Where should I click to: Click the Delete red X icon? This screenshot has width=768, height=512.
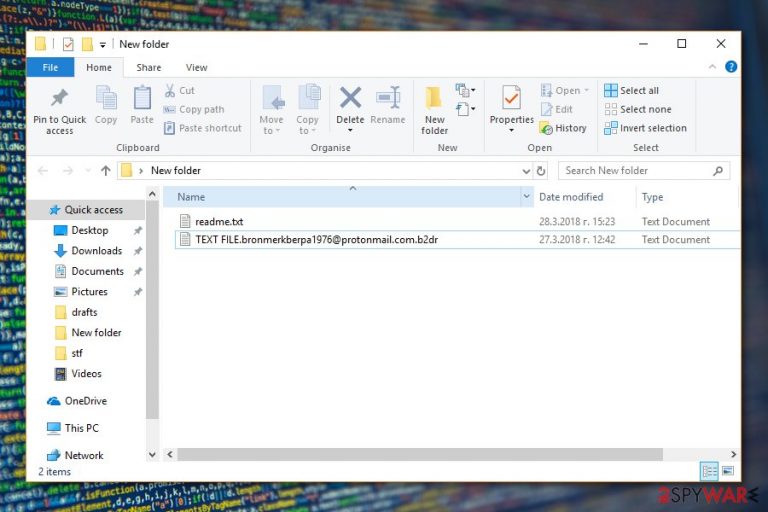[350, 97]
